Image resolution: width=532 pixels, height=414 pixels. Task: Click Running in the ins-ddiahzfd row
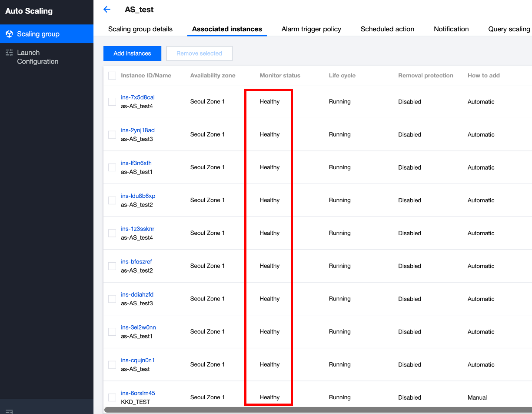340,299
